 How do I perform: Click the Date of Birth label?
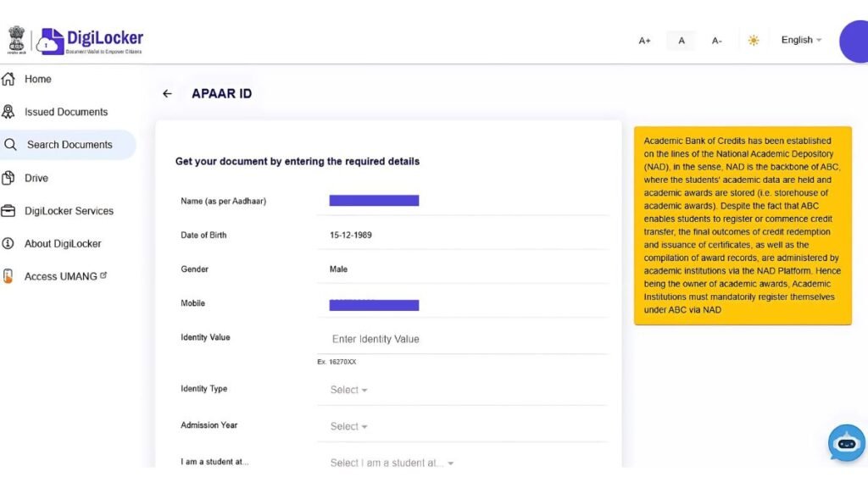(203, 236)
